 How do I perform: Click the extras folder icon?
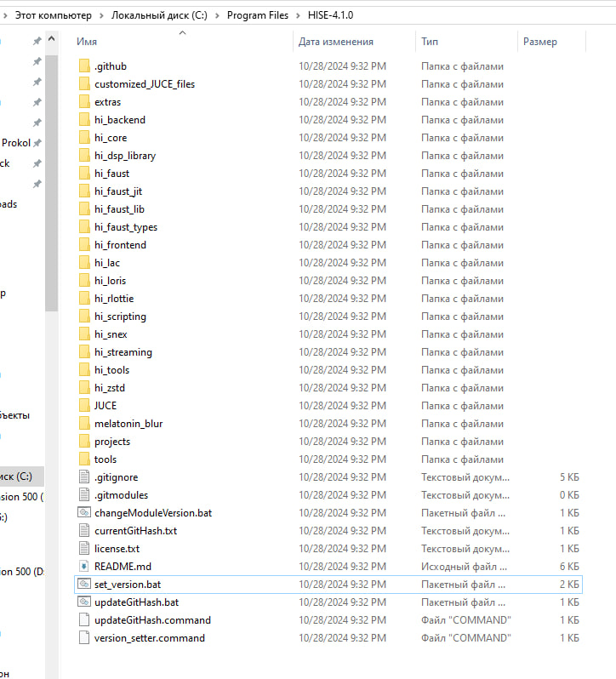(84, 102)
